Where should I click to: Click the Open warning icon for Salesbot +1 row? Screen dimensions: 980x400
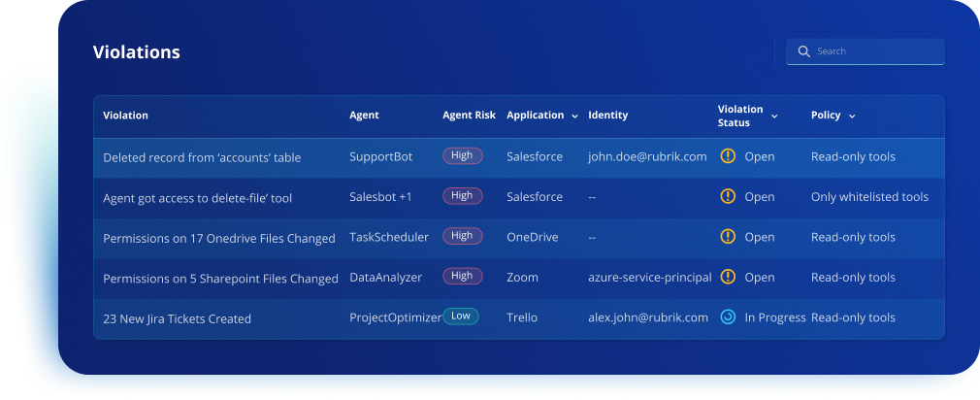[x=728, y=197]
